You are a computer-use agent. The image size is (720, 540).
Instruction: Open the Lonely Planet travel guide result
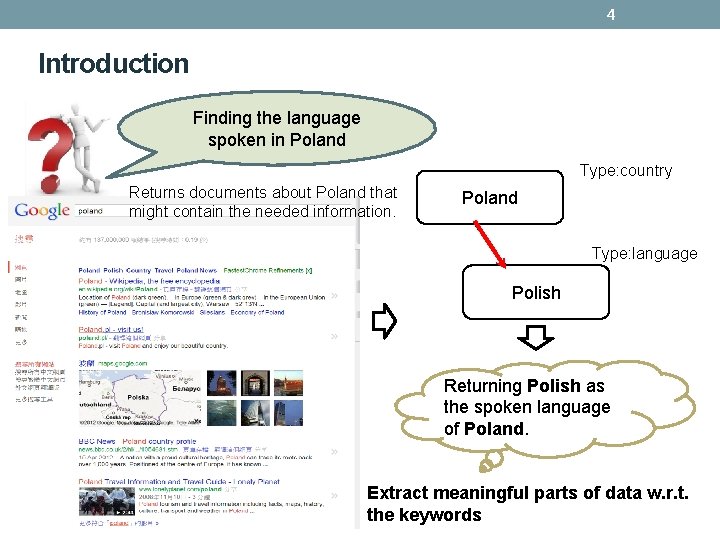coord(179,481)
